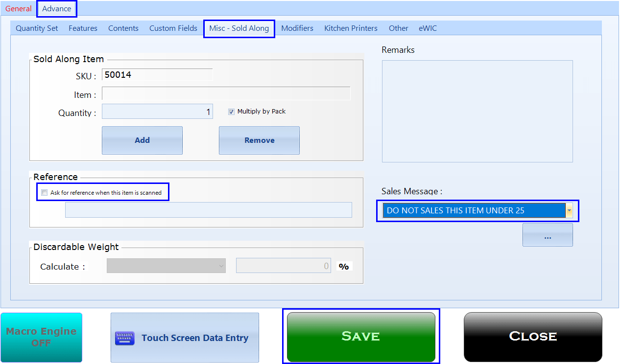Open the eWIC tab
621x364 pixels.
428,28
